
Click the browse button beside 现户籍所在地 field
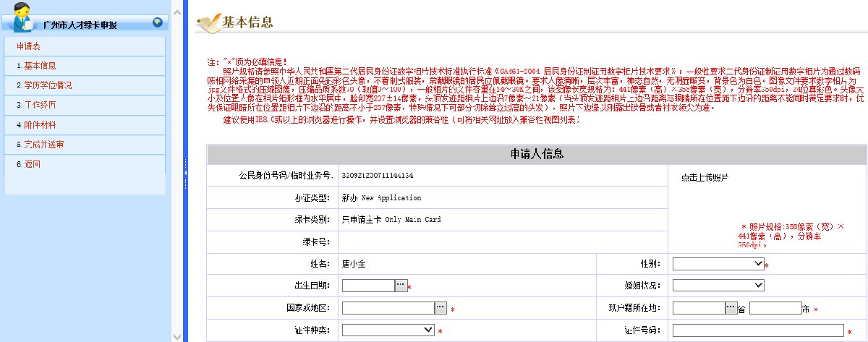click(731, 308)
